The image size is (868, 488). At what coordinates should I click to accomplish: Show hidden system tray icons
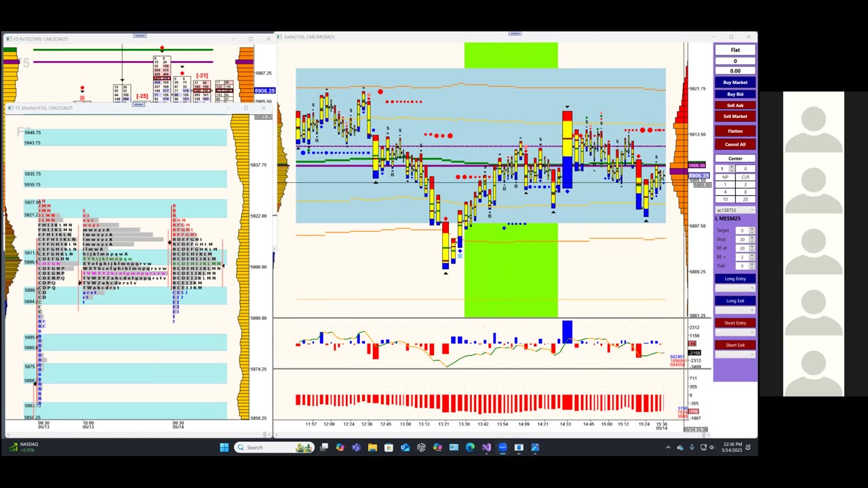(668, 447)
